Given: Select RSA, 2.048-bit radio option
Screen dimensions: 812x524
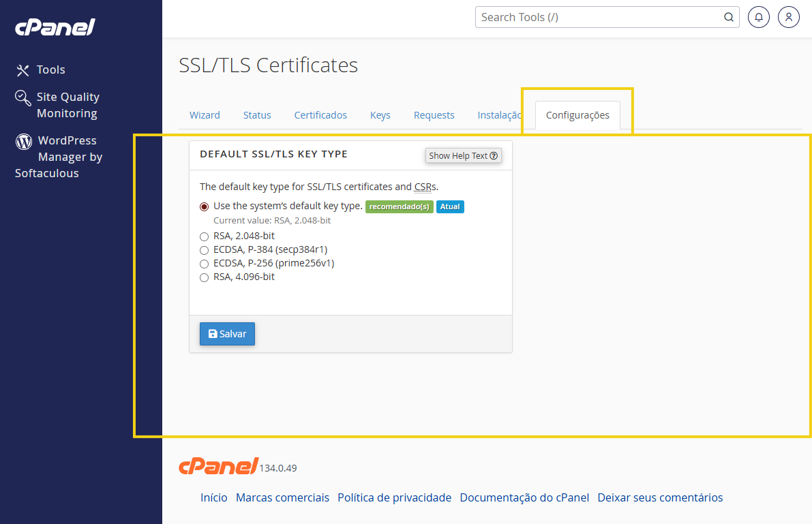Looking at the screenshot, I should [204, 236].
